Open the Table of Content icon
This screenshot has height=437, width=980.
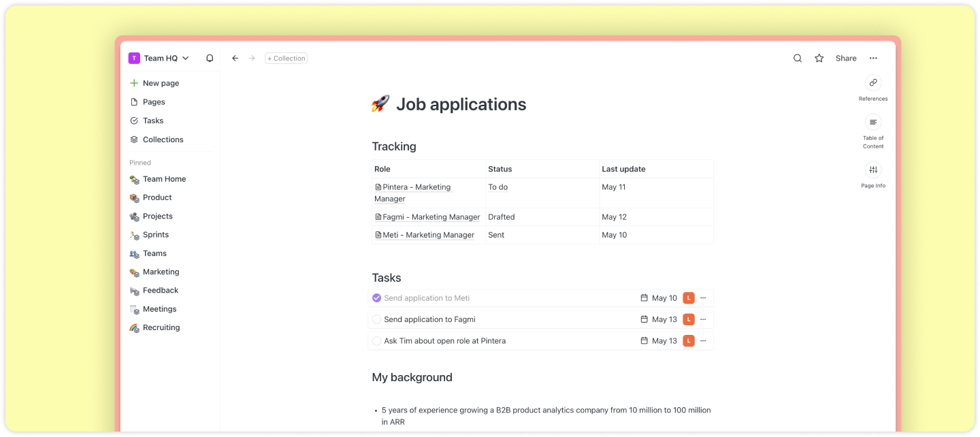[873, 123]
